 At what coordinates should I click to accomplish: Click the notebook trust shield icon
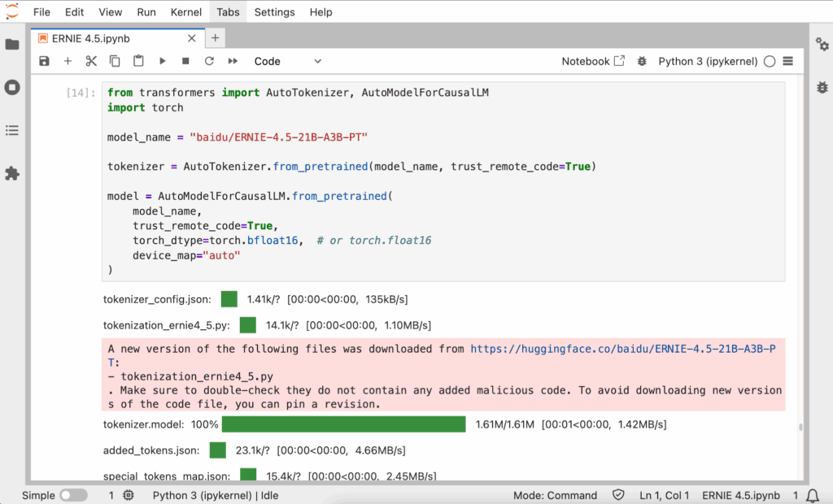coord(618,495)
